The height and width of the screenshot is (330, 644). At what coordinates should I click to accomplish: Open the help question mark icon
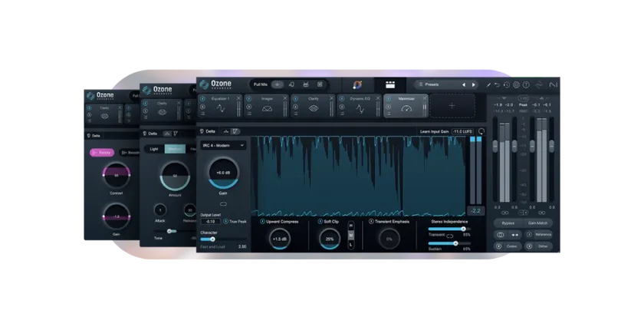526,85
